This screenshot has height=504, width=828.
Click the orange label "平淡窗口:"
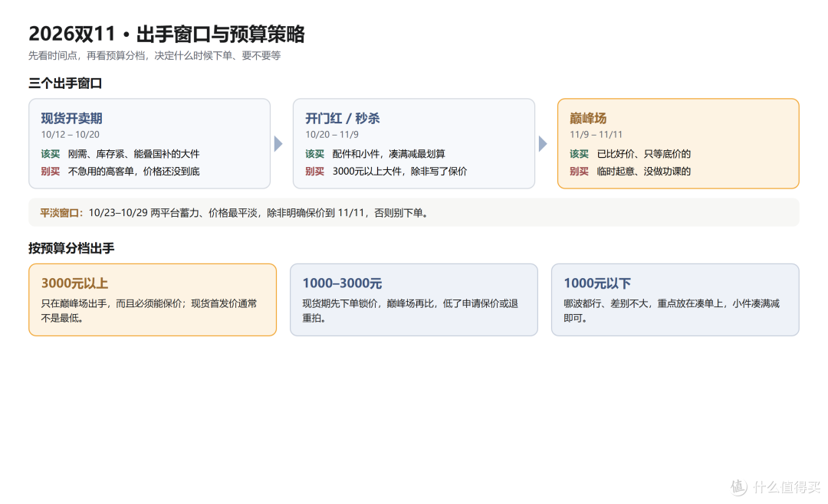(x=61, y=213)
